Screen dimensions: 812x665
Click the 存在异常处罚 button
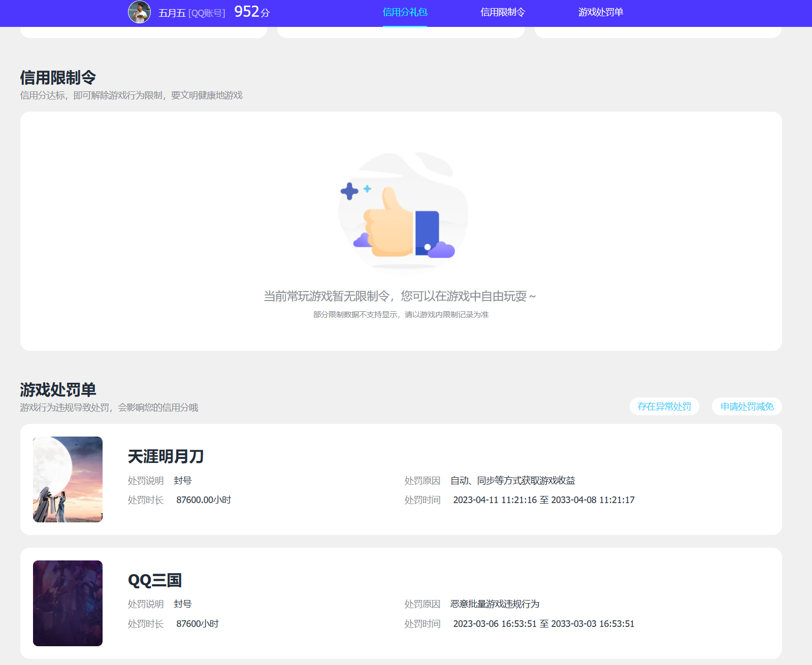664,407
